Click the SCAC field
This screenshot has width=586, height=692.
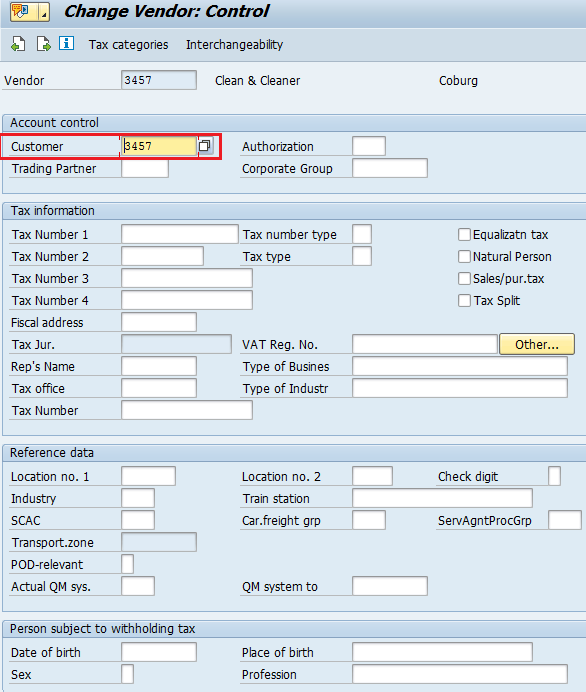pyautogui.click(x=138, y=520)
